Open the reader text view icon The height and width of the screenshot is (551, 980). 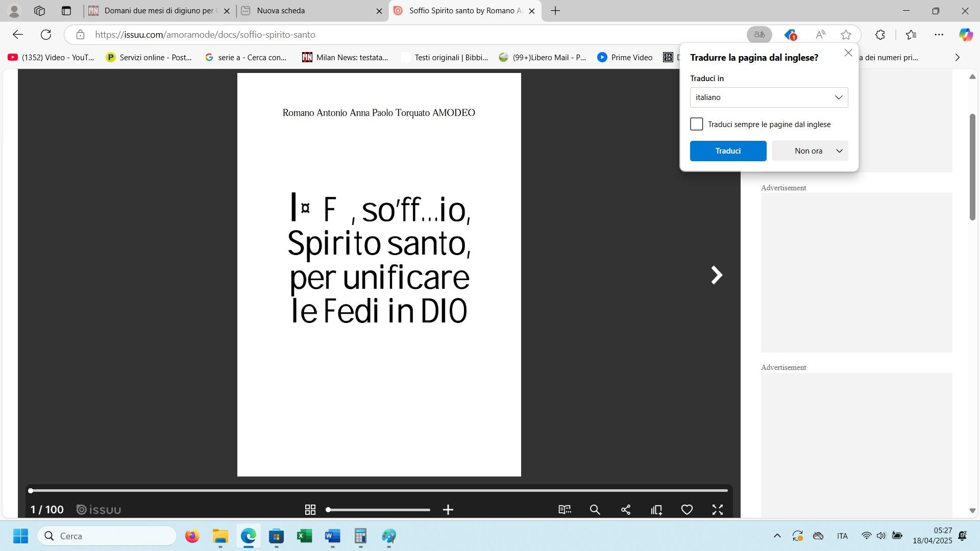tap(565, 510)
